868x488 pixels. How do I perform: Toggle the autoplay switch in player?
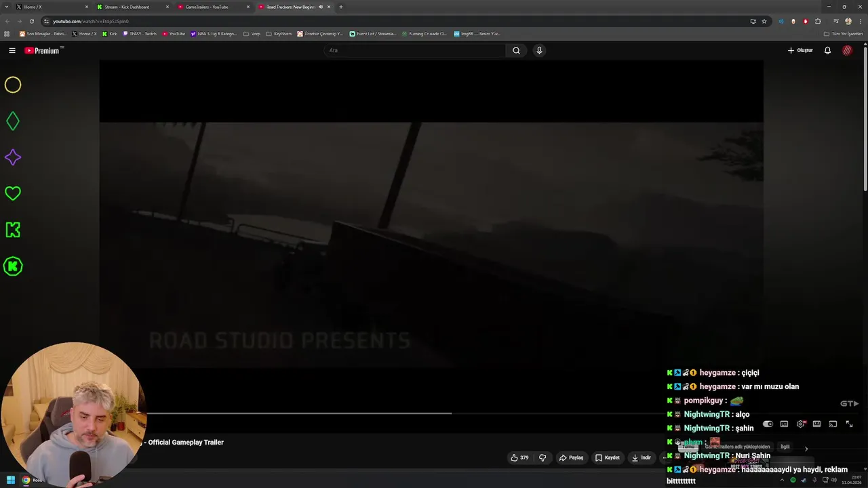point(768,424)
